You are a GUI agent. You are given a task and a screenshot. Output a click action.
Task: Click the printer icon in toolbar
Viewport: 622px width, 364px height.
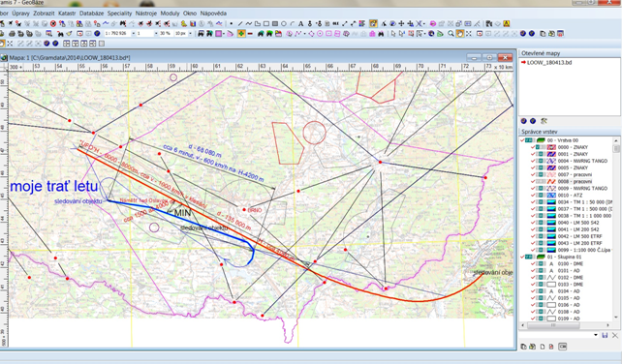coord(12,34)
